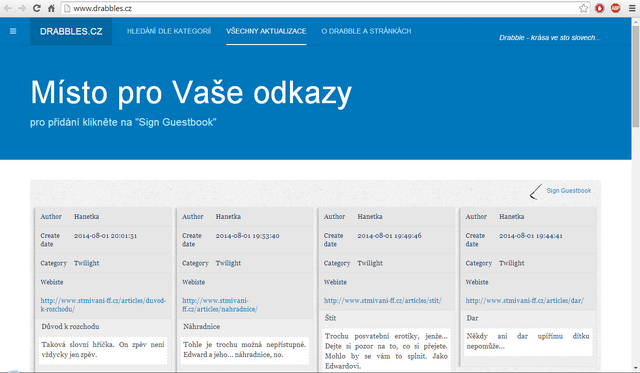Open the articles/stit link
Viewport: 640px width, 373px height.
pyautogui.click(x=382, y=301)
